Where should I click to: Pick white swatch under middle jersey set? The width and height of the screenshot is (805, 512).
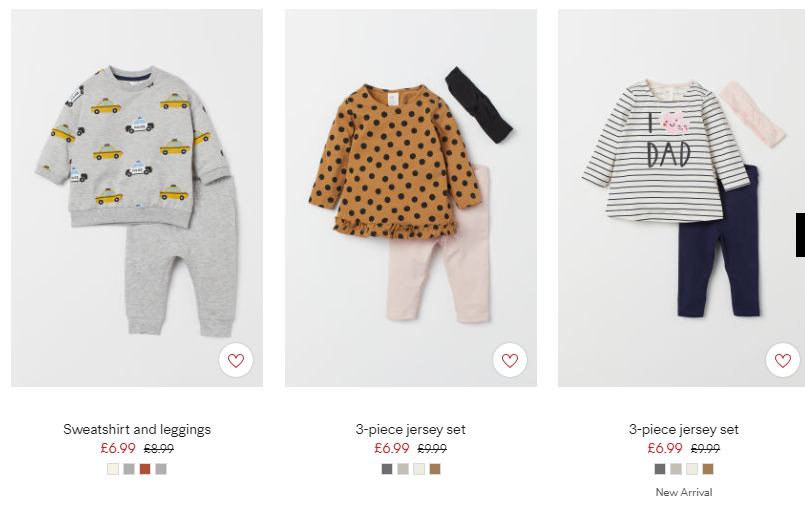[x=419, y=469]
